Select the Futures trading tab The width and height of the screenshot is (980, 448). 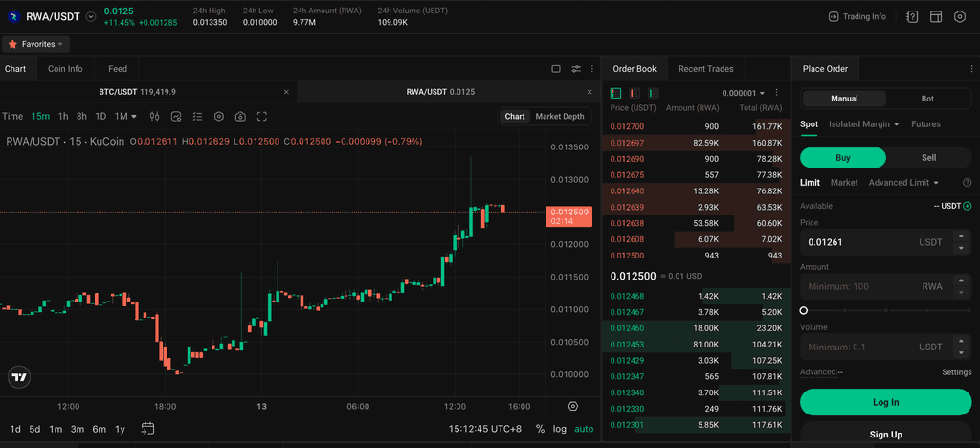[925, 124]
